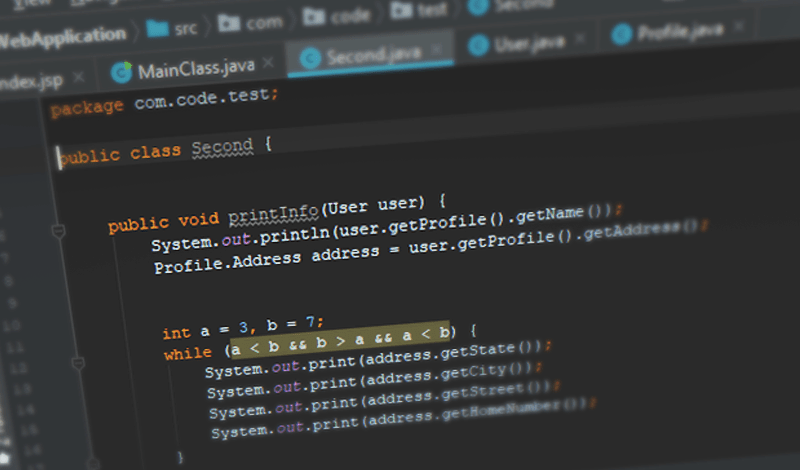Click the 'getCity' method call
Screen dimensions: 800x470
(x=473, y=372)
